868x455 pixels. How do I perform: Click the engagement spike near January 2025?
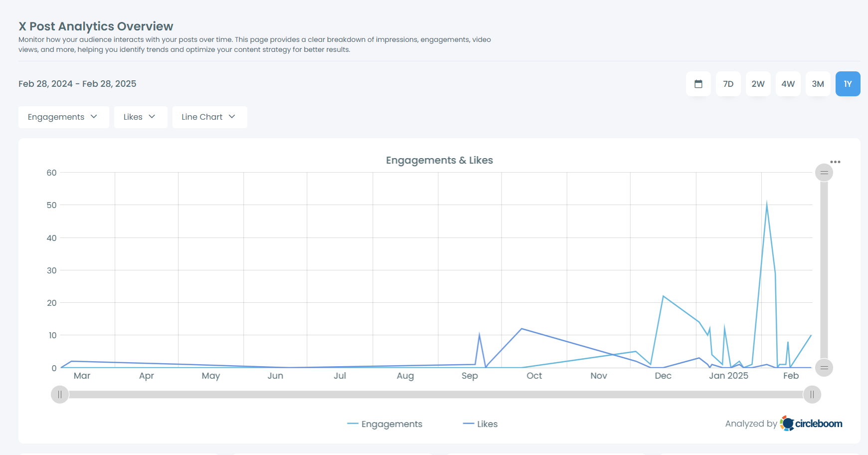(x=767, y=202)
